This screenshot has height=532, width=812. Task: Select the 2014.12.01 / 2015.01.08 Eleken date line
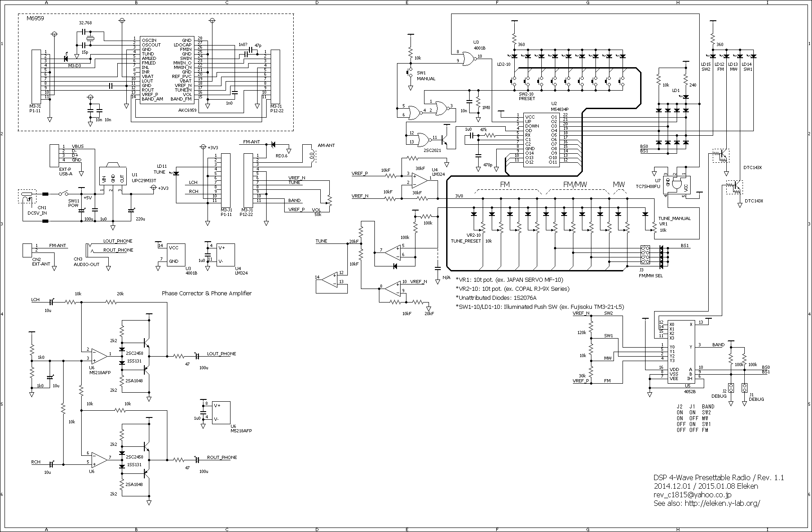(706, 486)
